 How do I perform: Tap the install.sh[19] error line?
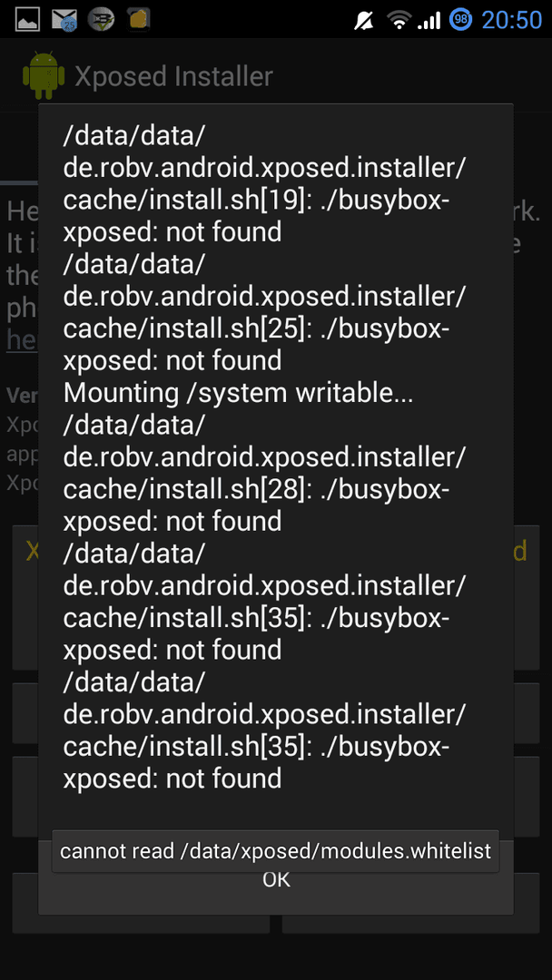264,183
